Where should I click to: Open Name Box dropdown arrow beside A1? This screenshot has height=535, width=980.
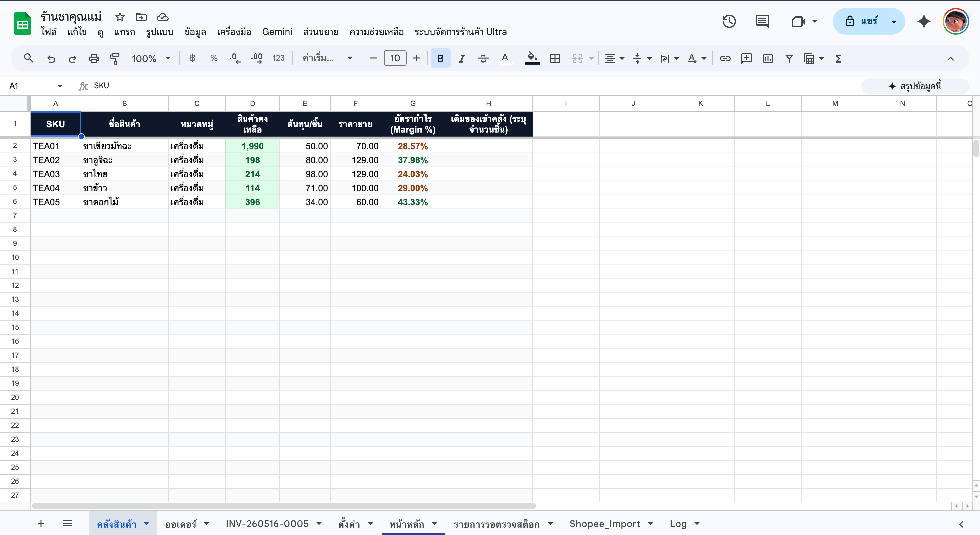(x=60, y=86)
